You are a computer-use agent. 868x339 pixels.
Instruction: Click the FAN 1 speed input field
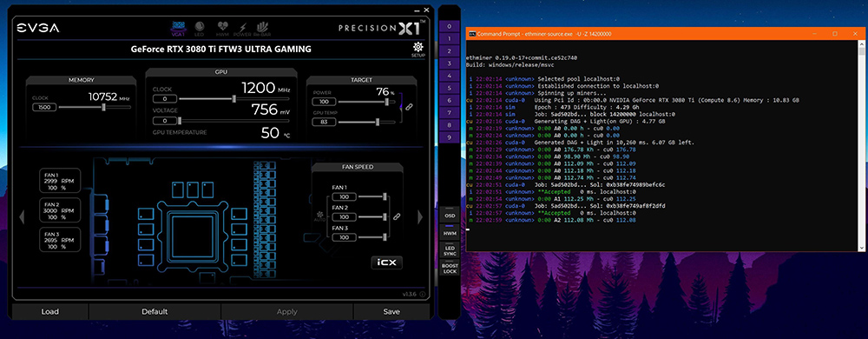(x=345, y=196)
